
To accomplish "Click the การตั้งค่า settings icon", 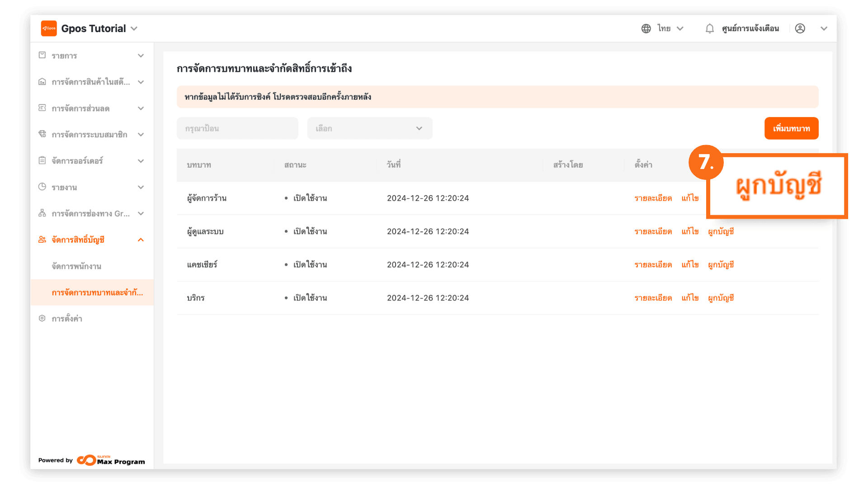I will coord(42,318).
